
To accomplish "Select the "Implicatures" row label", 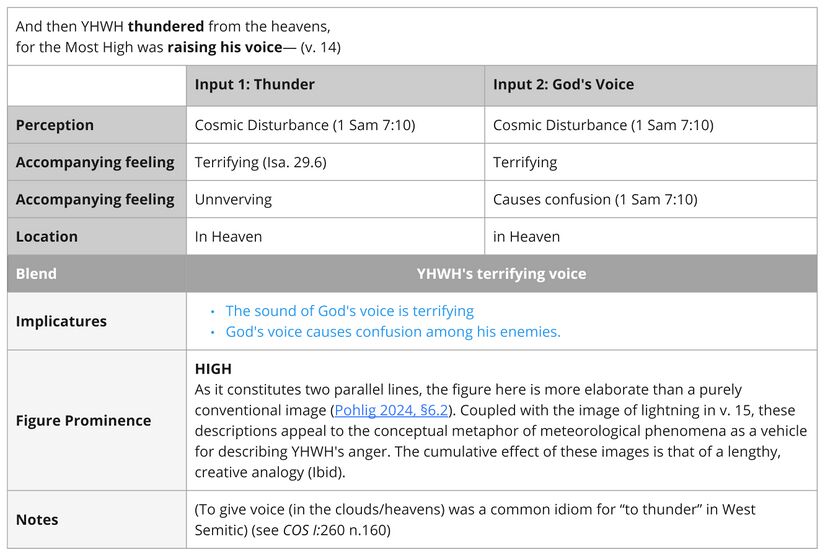I will (x=61, y=321).
